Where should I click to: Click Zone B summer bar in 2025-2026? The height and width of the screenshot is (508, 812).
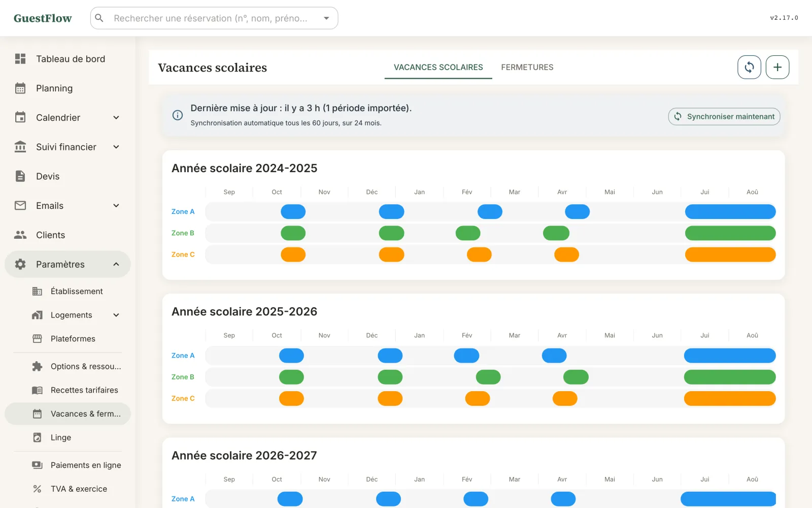[x=730, y=377]
